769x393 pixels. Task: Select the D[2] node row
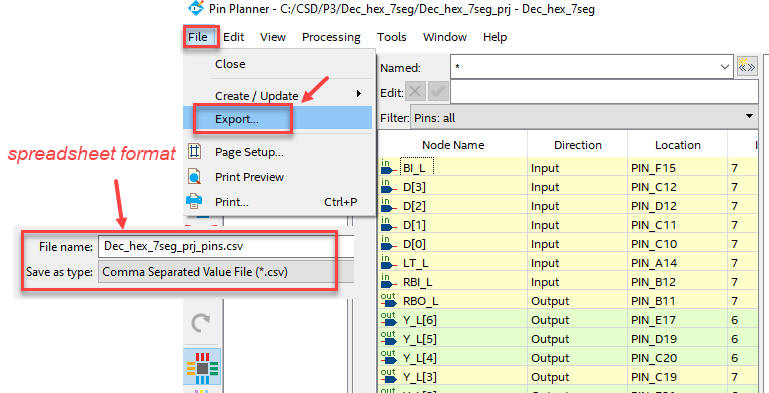click(568, 206)
